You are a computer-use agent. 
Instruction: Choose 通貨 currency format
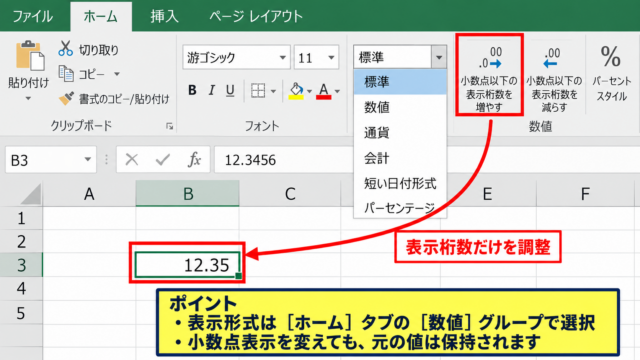pos(400,133)
